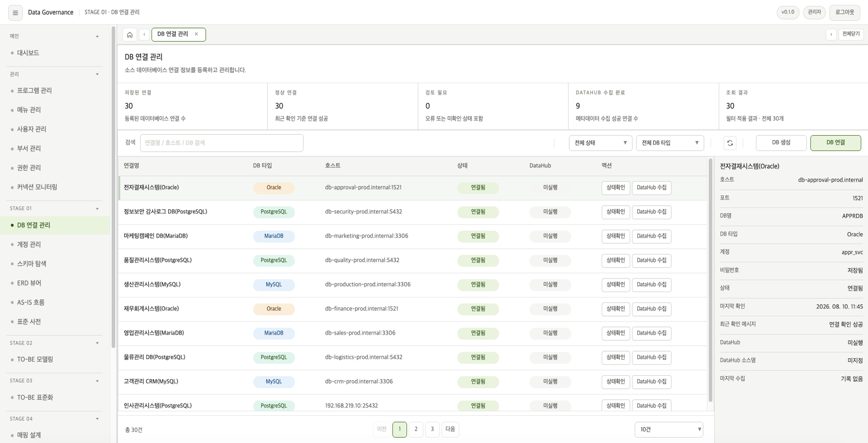
Task: Click the DB 생성 button
Action: pos(781,143)
